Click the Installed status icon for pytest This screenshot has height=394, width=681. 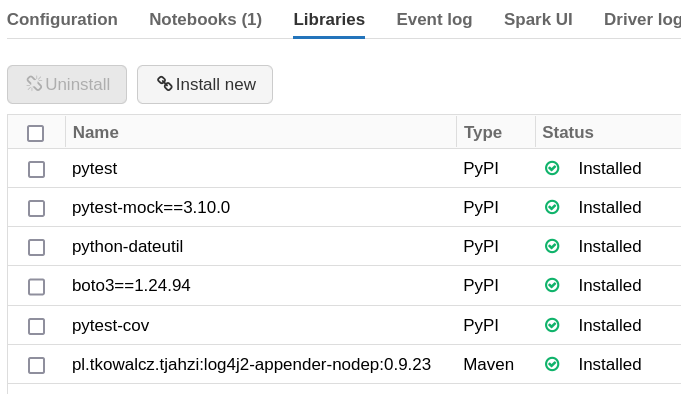pos(552,168)
